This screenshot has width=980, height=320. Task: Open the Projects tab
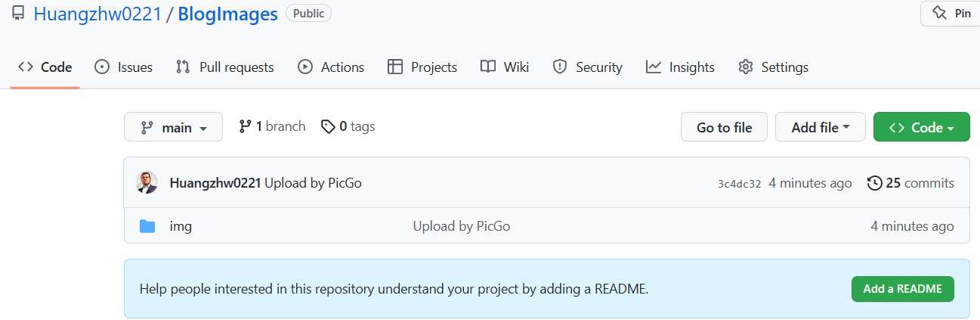click(422, 67)
